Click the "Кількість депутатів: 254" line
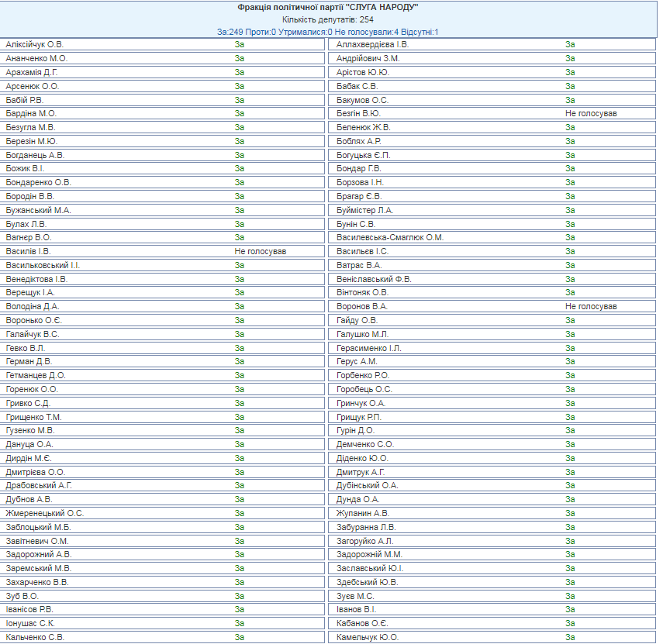663x644 pixels. [328, 19]
